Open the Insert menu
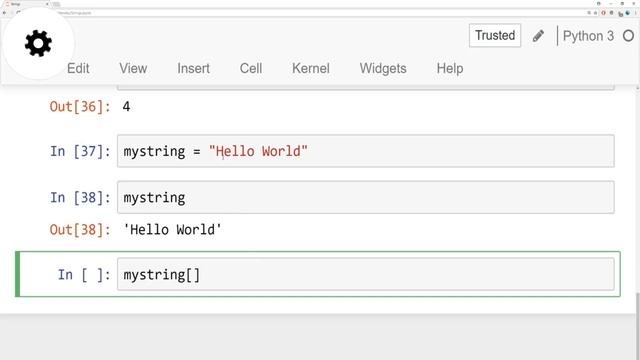Screen dimensions: 640x360 (x=193, y=68)
